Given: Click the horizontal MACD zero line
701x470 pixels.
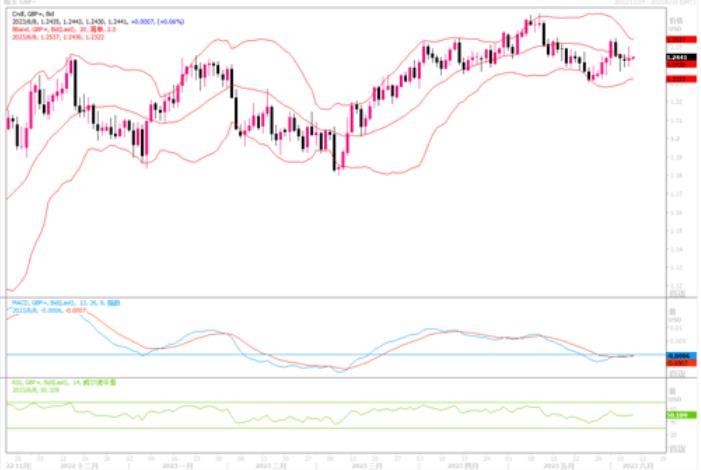Looking at the screenshot, I should pos(300,354).
